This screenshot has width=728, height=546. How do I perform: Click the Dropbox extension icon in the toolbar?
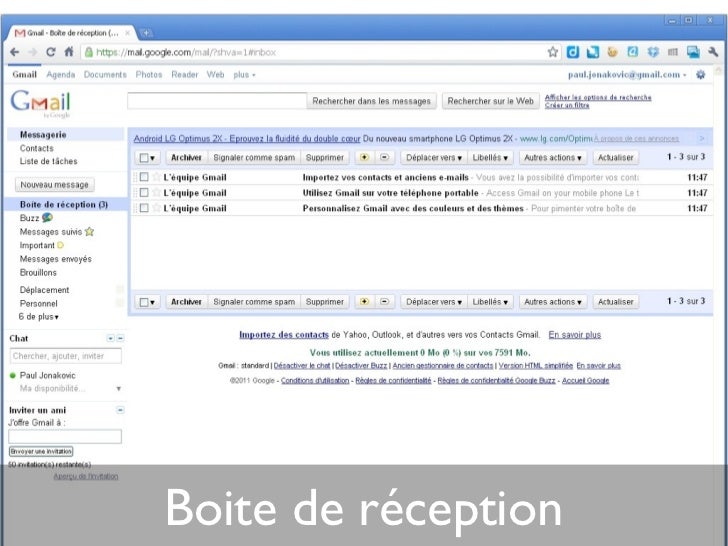pyautogui.click(x=653, y=52)
